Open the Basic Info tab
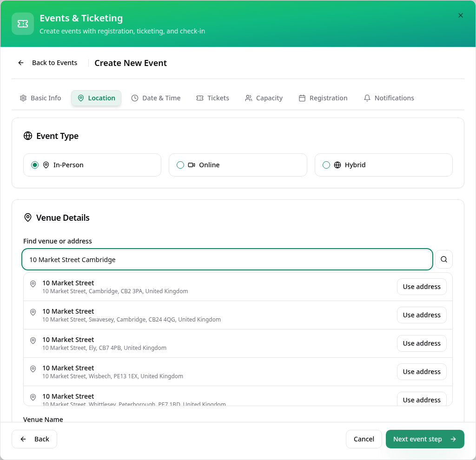 pyautogui.click(x=40, y=98)
